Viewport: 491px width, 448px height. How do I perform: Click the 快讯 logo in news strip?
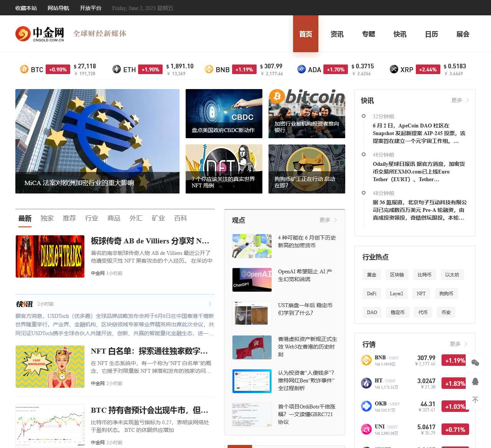[24, 304]
